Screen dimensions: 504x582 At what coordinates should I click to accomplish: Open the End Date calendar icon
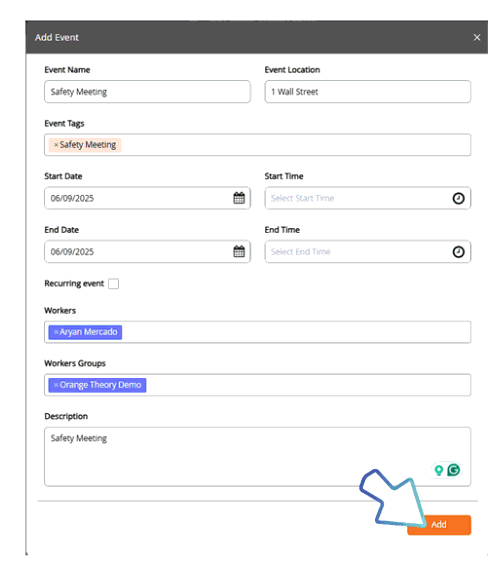(239, 251)
